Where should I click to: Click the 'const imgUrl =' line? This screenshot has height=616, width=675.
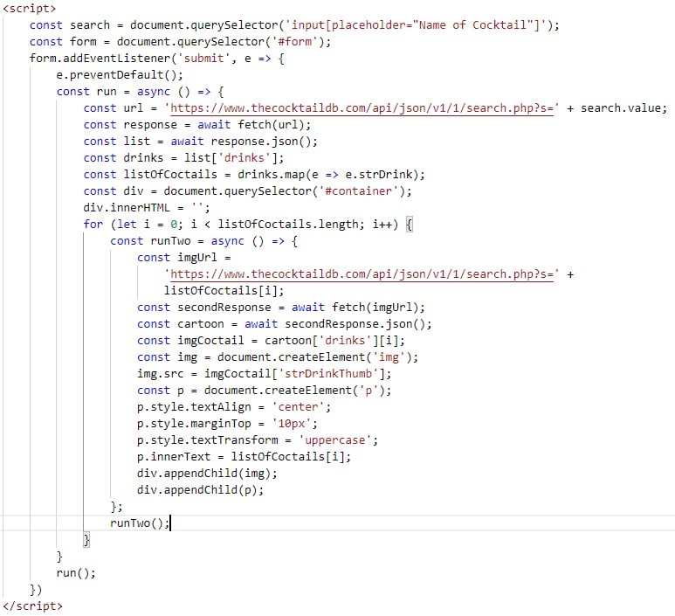(184, 258)
